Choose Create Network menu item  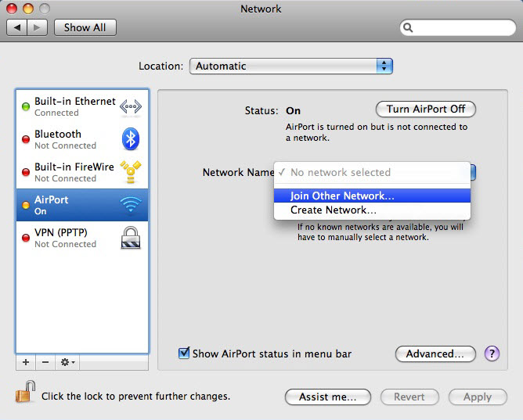click(334, 210)
